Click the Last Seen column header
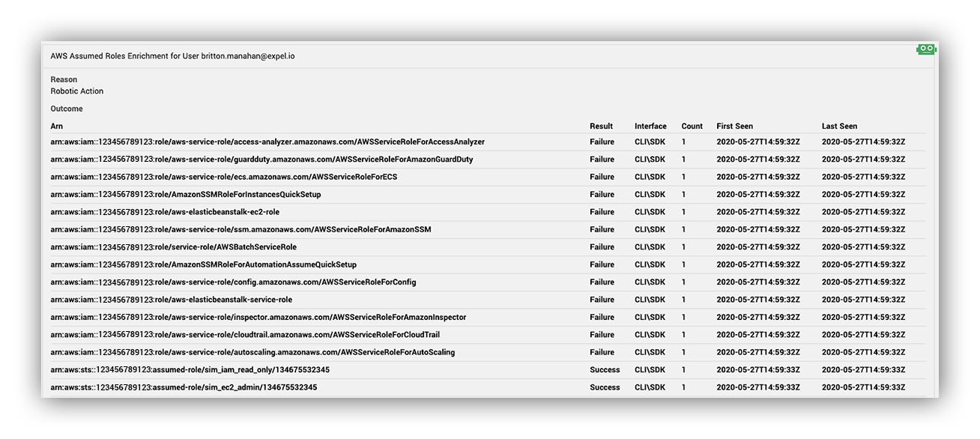 (839, 127)
